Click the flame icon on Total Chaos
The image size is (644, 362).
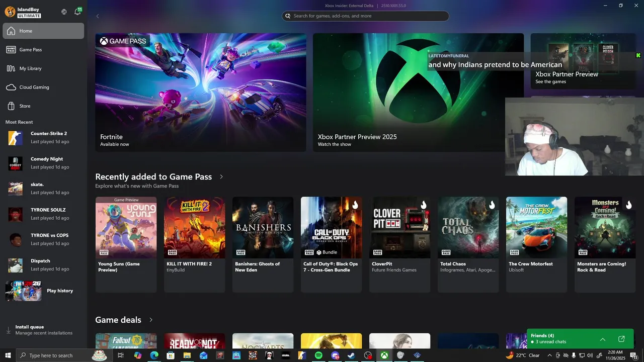click(492, 205)
